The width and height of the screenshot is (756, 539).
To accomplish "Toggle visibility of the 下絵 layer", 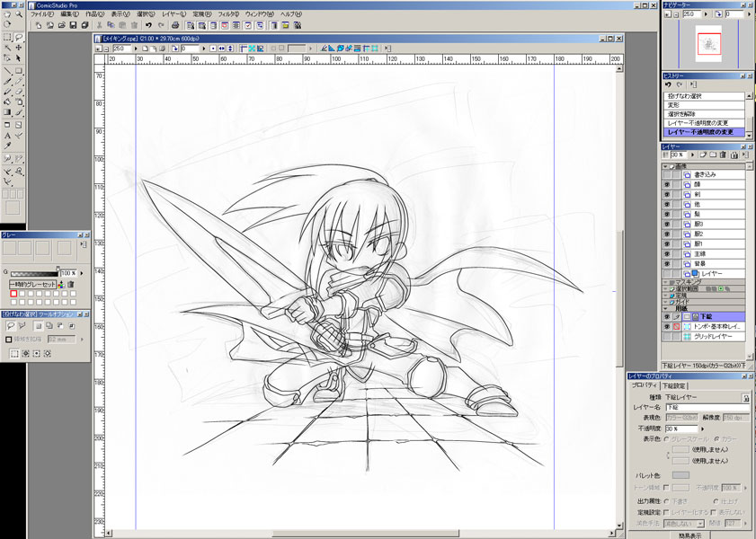I will click(667, 316).
